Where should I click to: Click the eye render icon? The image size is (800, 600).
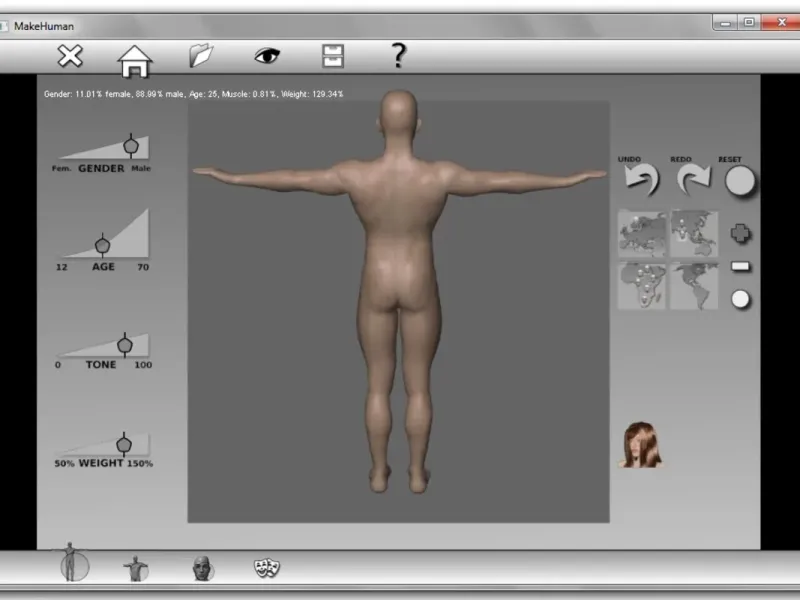pos(267,55)
